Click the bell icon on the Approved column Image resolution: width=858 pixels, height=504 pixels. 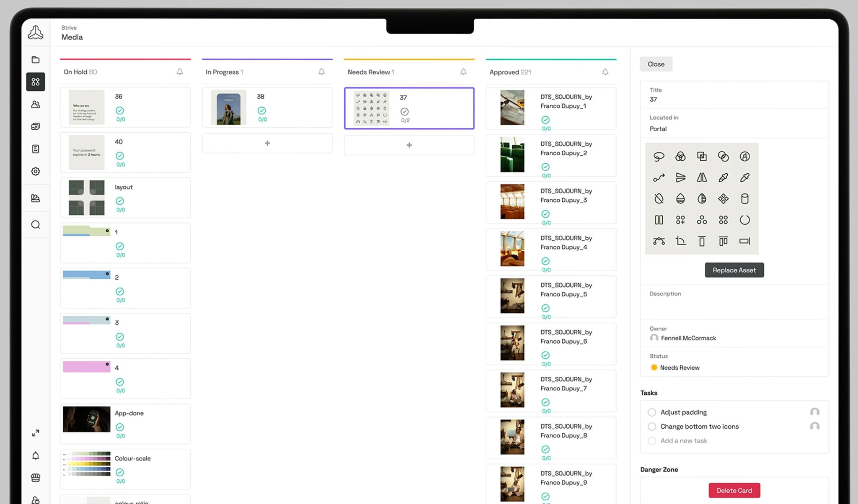pos(605,72)
